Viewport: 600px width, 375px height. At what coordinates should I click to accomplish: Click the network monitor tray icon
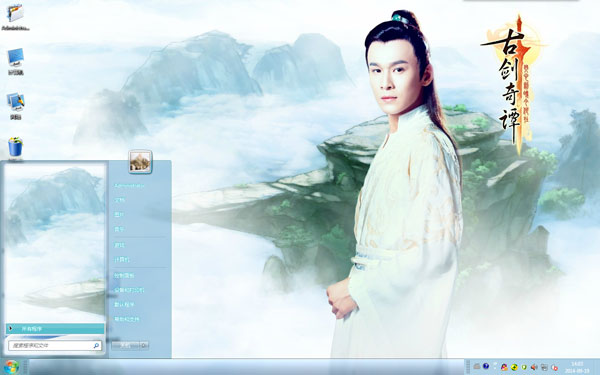tap(544, 367)
